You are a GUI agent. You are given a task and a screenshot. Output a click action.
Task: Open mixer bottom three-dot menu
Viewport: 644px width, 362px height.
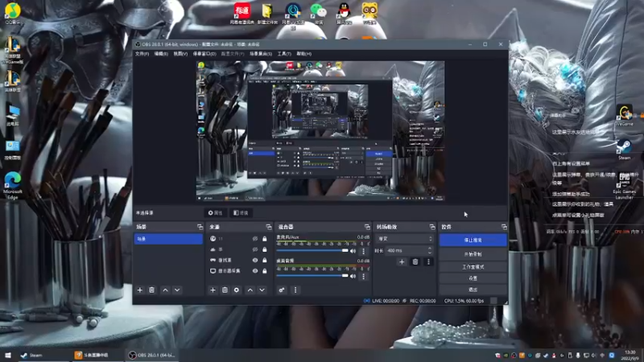coord(295,290)
